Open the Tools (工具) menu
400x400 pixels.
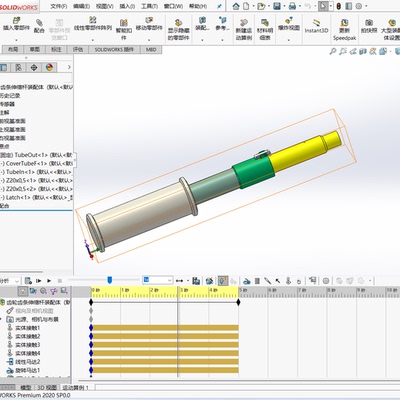(x=149, y=6)
